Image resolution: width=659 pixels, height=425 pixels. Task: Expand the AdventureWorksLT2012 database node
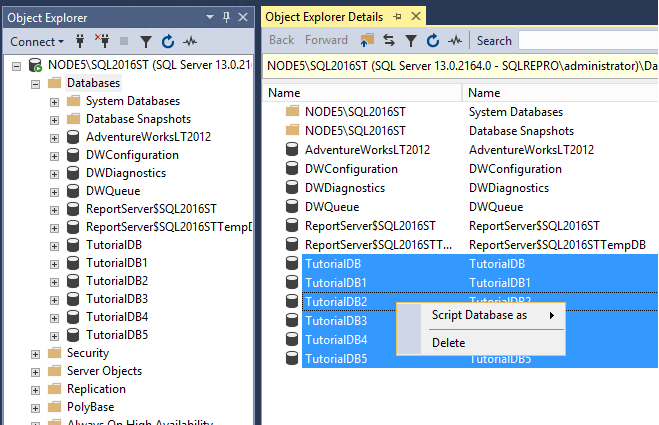pyautogui.click(x=55, y=137)
